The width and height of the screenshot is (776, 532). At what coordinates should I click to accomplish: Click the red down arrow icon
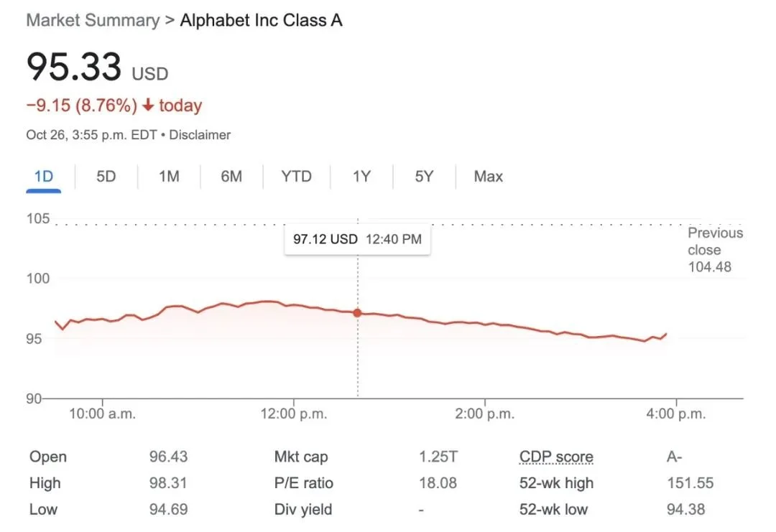(x=148, y=105)
